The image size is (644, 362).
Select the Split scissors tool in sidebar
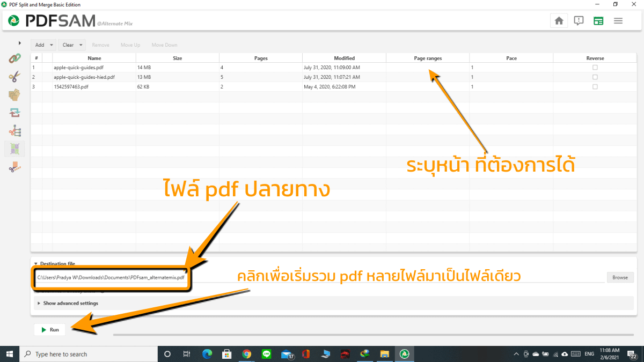(x=14, y=77)
